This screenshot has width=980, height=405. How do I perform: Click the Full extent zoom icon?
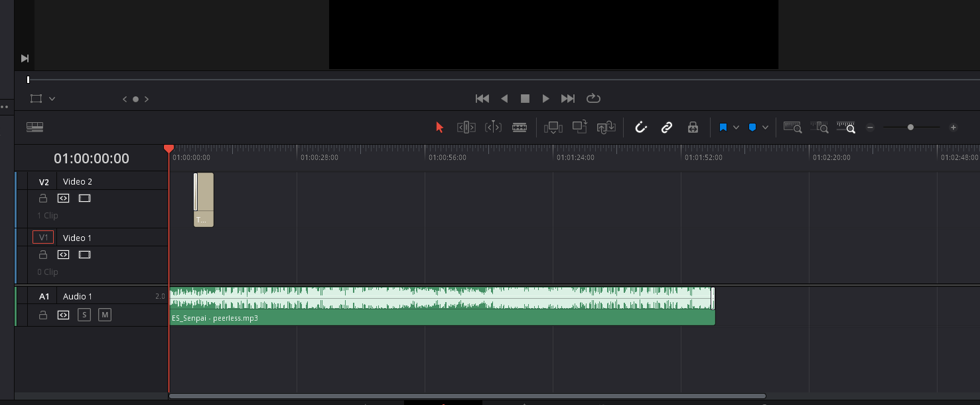point(792,127)
